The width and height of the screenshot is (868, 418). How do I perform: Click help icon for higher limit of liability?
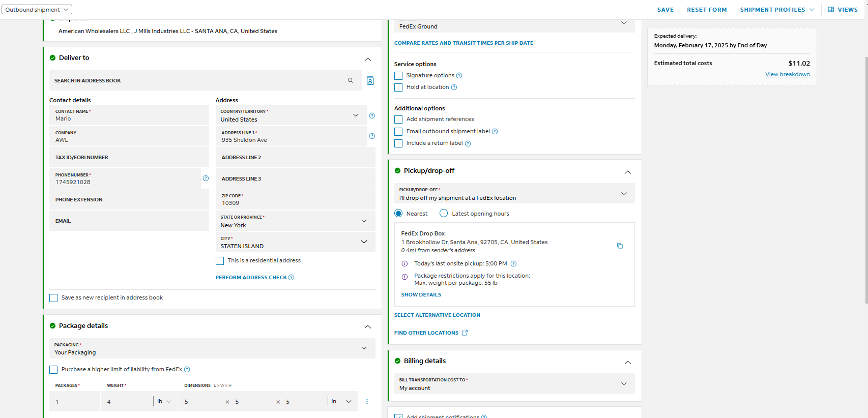click(187, 370)
